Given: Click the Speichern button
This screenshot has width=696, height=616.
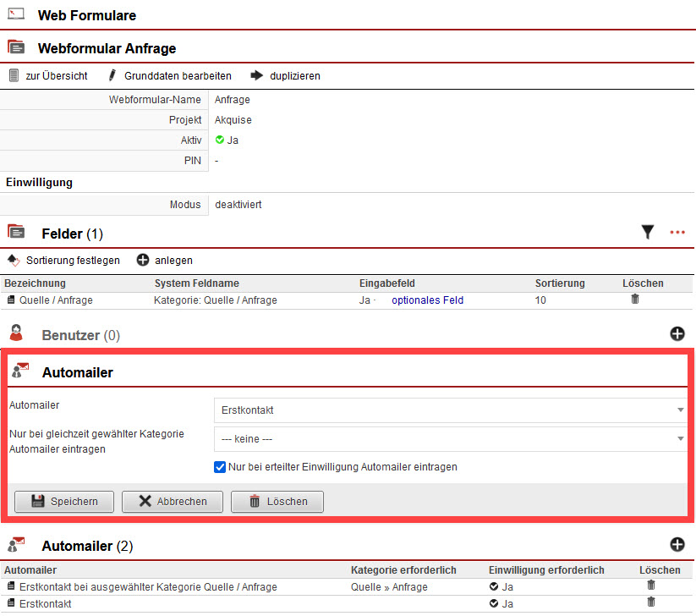Looking at the screenshot, I should [x=64, y=502].
